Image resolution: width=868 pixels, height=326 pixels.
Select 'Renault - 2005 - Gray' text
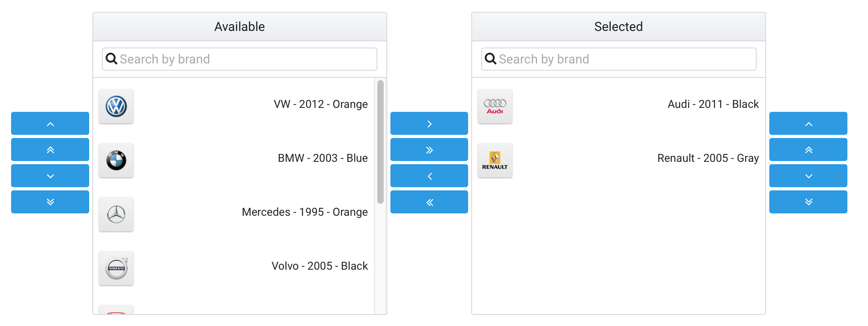tap(708, 158)
